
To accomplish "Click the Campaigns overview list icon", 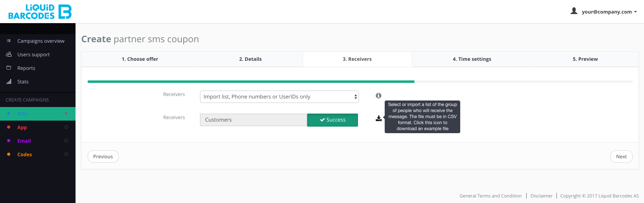I will tap(9, 41).
